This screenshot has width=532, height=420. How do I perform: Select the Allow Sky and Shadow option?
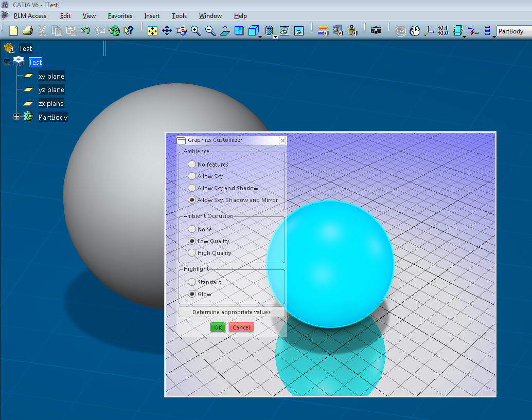[x=192, y=188]
